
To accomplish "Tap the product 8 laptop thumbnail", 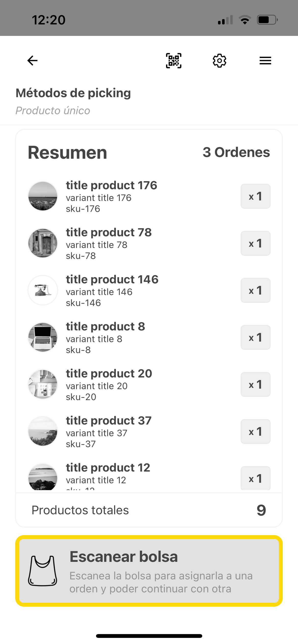I will 43,337.
